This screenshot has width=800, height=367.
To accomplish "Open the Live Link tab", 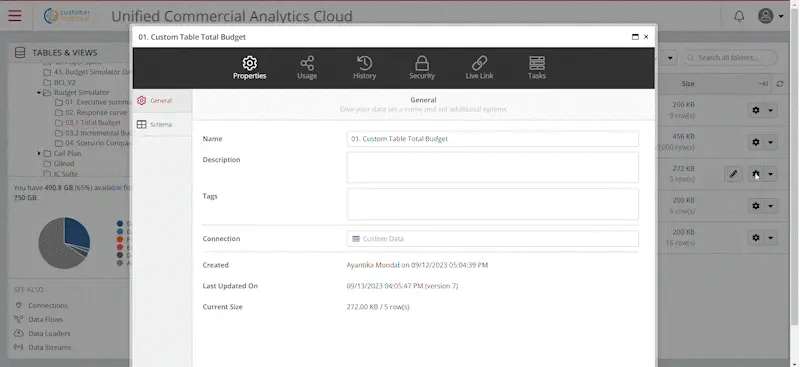I will tap(479, 68).
